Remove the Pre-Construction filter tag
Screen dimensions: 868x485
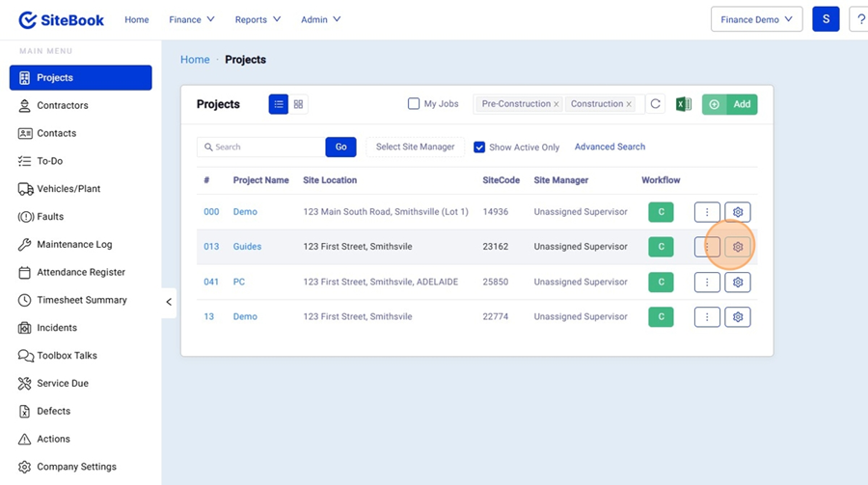(556, 104)
